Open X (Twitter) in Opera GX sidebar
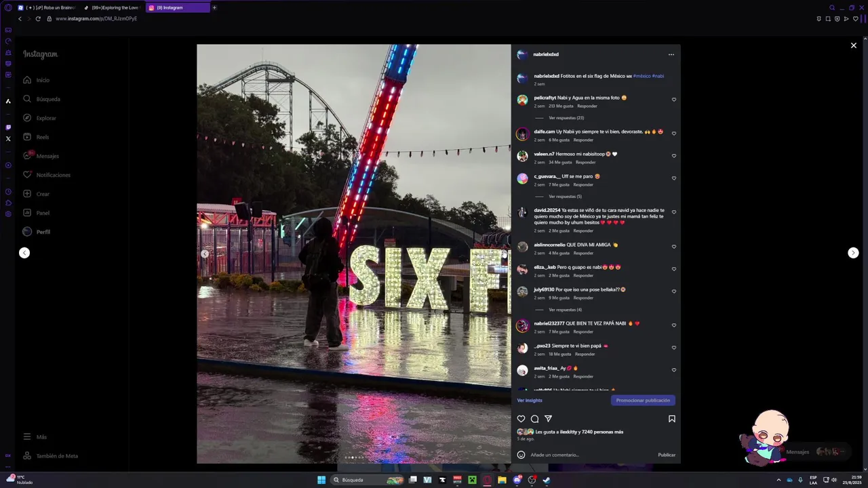The height and width of the screenshot is (488, 868). click(x=8, y=139)
